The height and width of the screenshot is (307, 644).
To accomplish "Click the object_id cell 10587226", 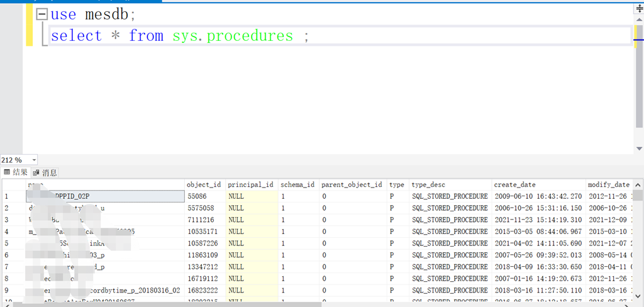I will 205,243.
